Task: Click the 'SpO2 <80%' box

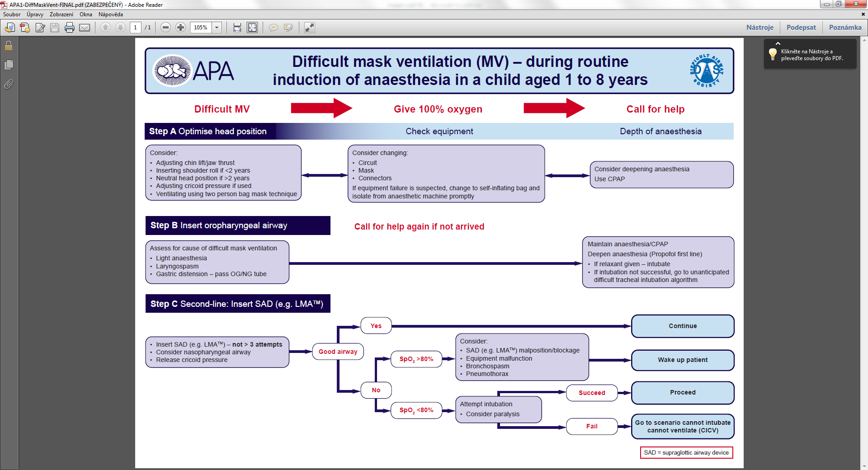Action: (x=416, y=410)
